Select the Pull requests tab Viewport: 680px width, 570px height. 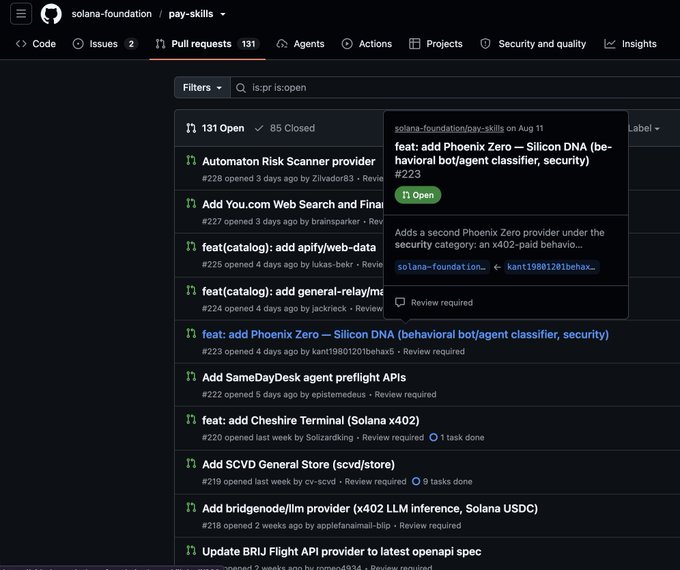(207, 44)
